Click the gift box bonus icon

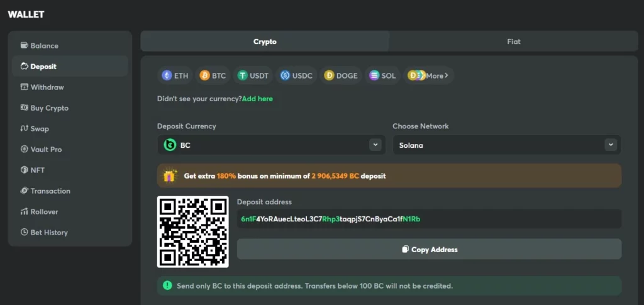[x=170, y=175]
